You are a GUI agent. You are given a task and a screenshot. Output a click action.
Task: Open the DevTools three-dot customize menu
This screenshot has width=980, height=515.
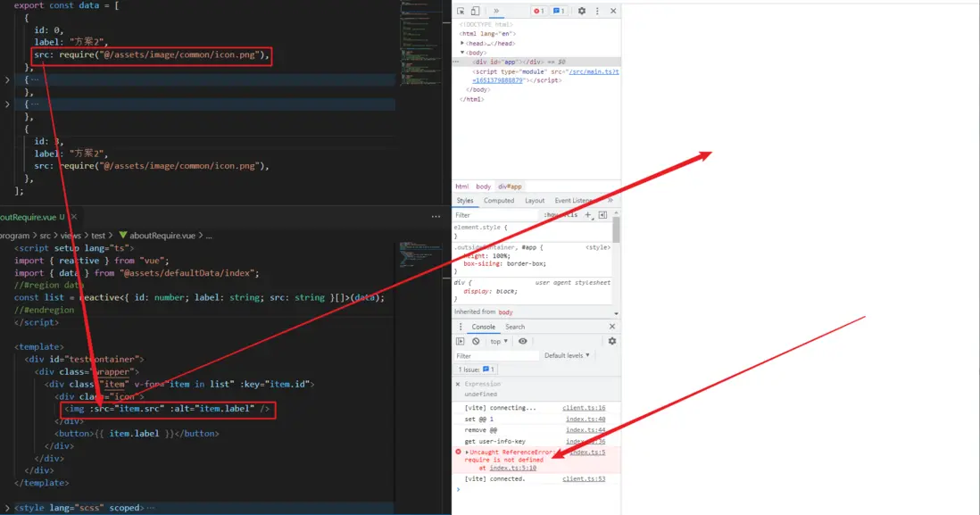597,11
